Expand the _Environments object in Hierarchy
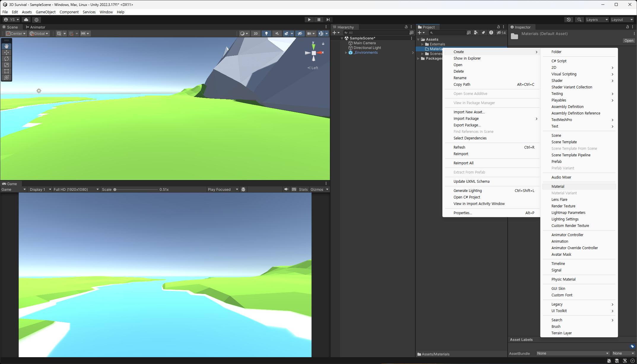This screenshot has height=364, width=637. click(346, 53)
